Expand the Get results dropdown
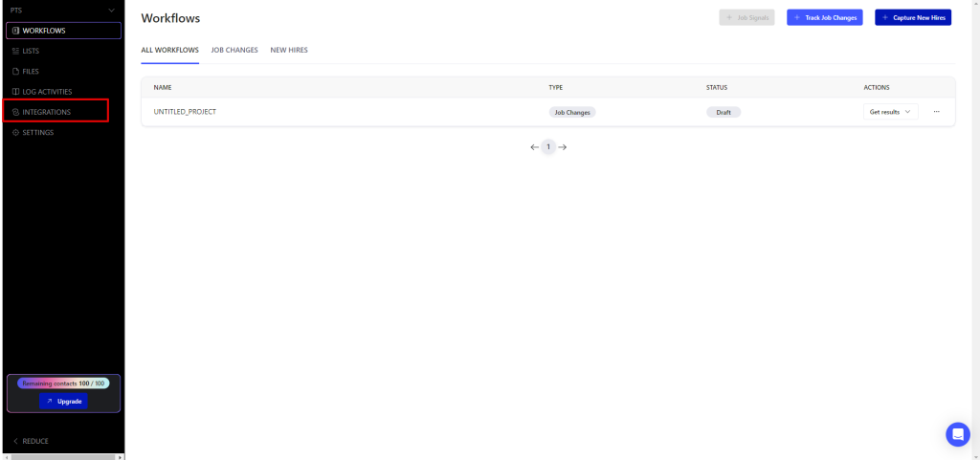 pos(890,112)
